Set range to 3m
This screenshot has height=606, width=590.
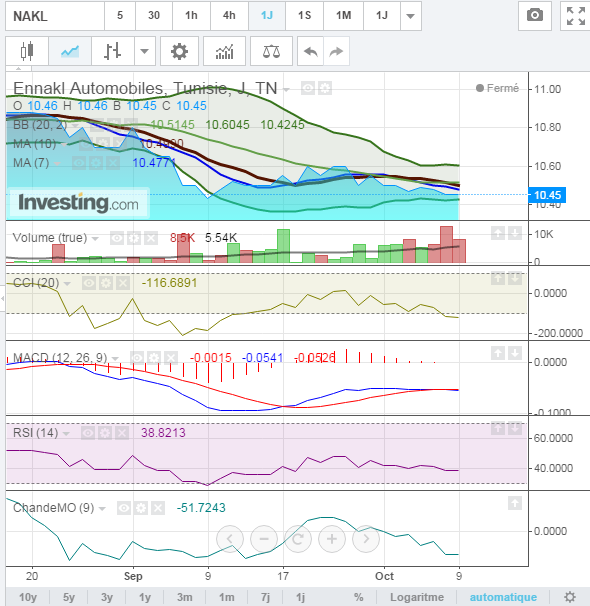(185, 597)
